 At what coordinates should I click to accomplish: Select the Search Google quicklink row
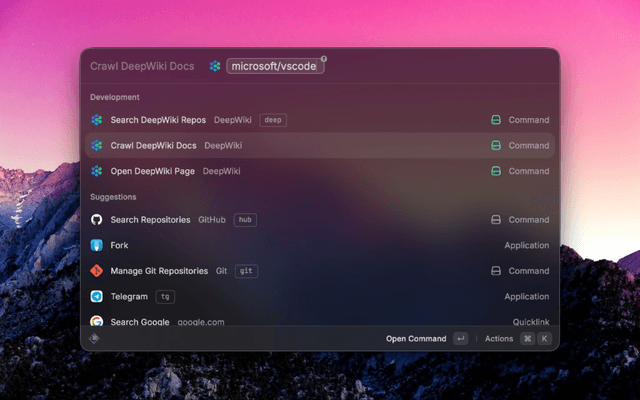[320, 320]
